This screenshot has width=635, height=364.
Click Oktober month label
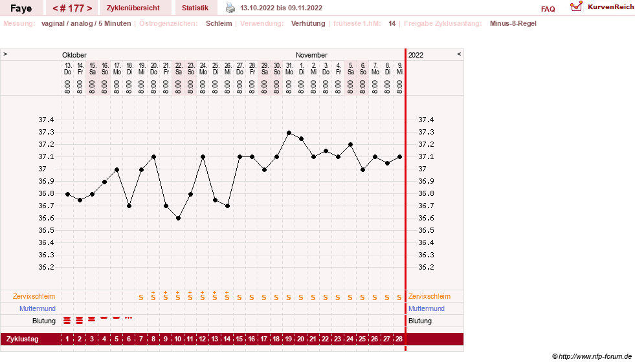[74, 55]
